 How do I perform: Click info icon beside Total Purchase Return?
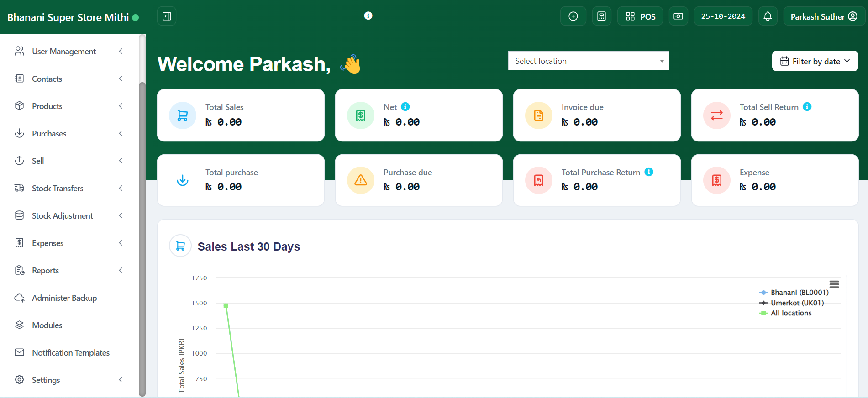[x=648, y=172]
